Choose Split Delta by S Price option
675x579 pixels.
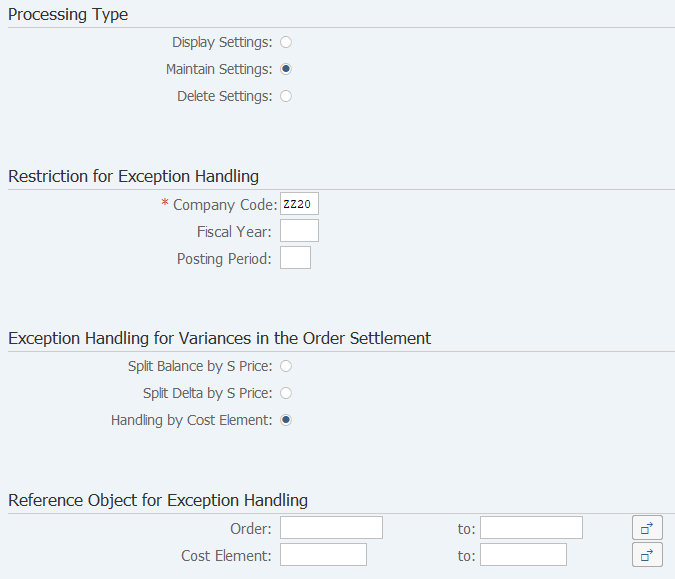pyautogui.click(x=286, y=393)
